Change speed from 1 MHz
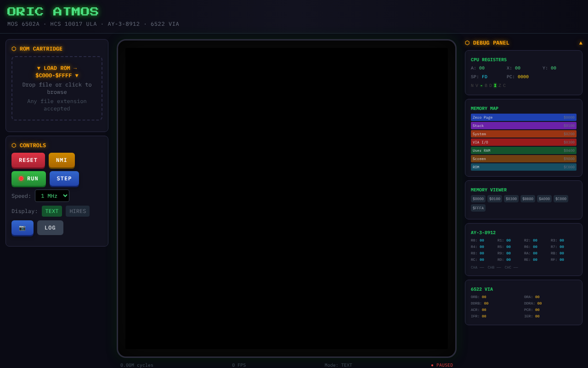 52,195
